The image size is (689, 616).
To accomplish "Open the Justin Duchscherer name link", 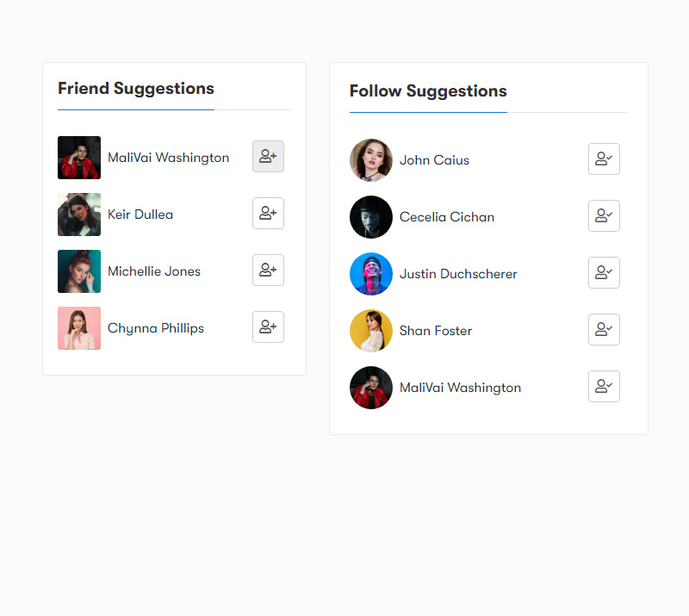I will 458,274.
